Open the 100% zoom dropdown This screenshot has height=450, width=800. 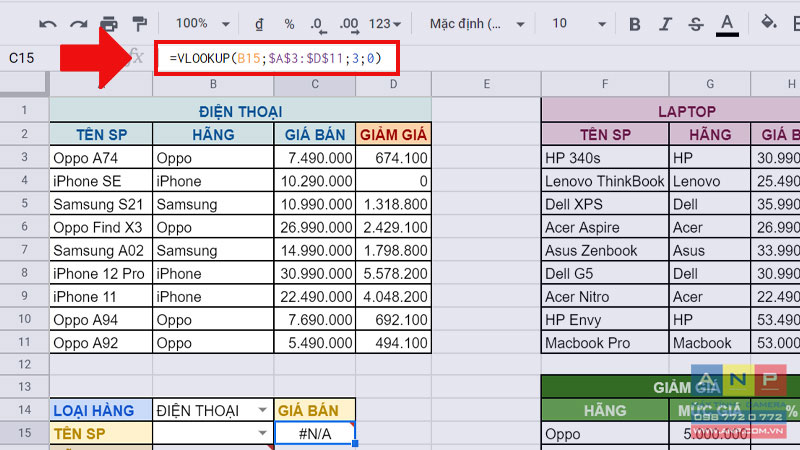click(203, 23)
